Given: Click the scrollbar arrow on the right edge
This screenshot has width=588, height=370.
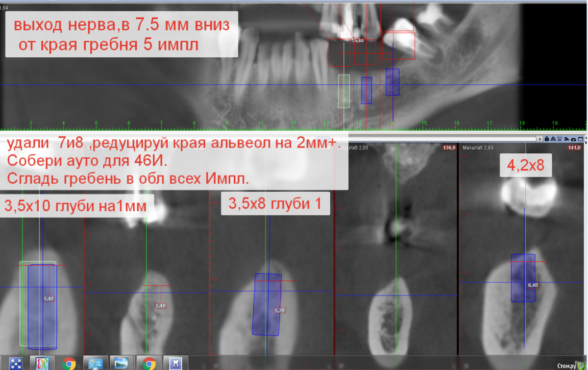Looking at the screenshot, I should [586, 139].
